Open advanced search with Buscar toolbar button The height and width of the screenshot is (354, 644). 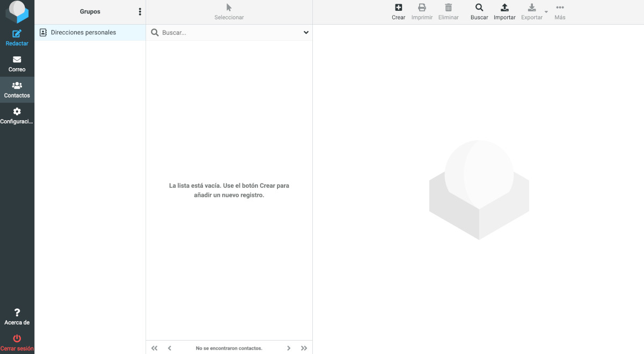(x=479, y=12)
